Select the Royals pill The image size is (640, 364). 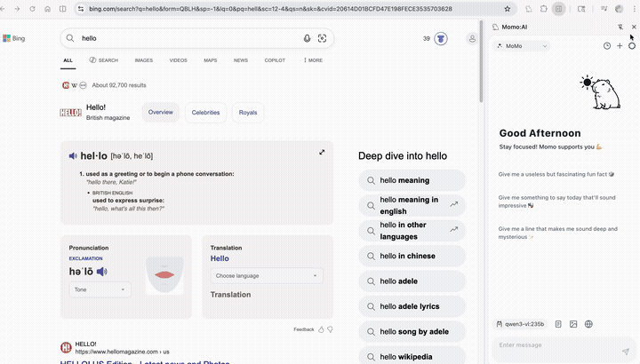coord(248,113)
